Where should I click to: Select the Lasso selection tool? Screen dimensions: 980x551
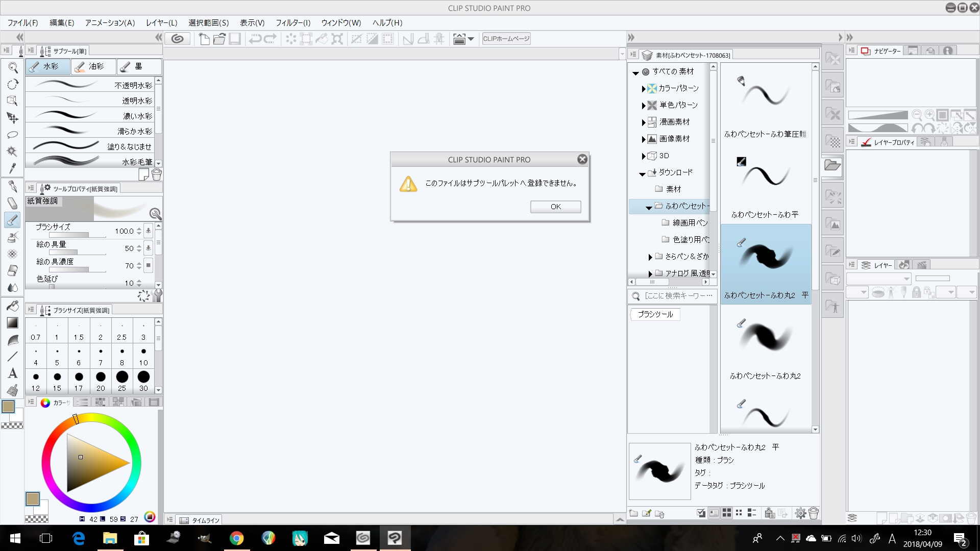[x=13, y=135]
